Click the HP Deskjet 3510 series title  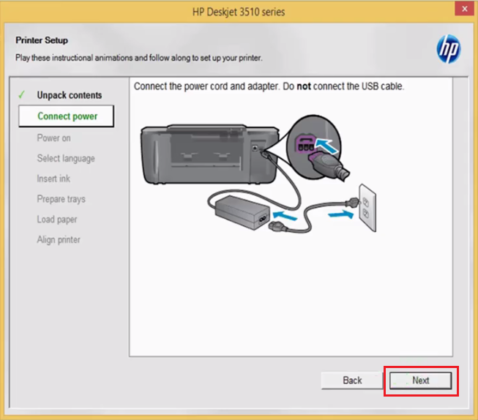tap(239, 12)
